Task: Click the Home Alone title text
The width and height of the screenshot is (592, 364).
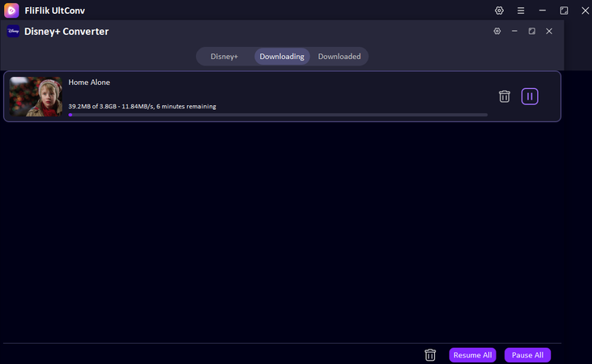Action: 89,83
